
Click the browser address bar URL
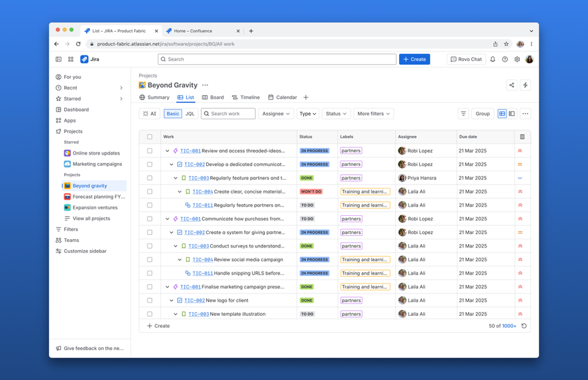pyautogui.click(x=166, y=44)
